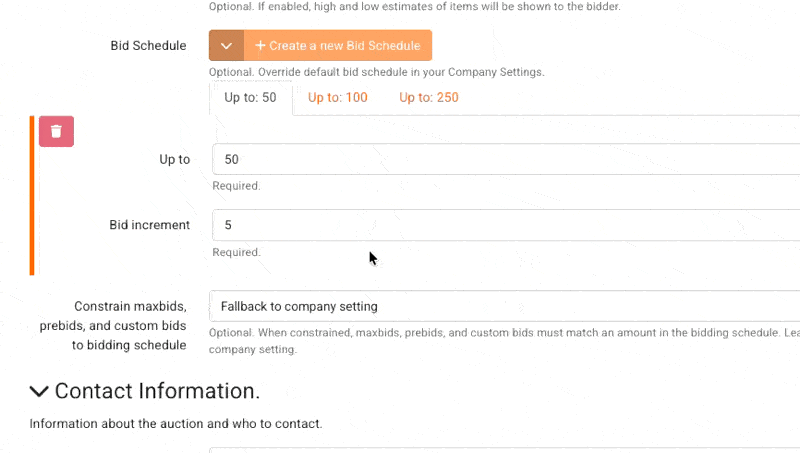This screenshot has height=453, width=800.
Task: Select the Up to: 50 tab
Action: 251,97
